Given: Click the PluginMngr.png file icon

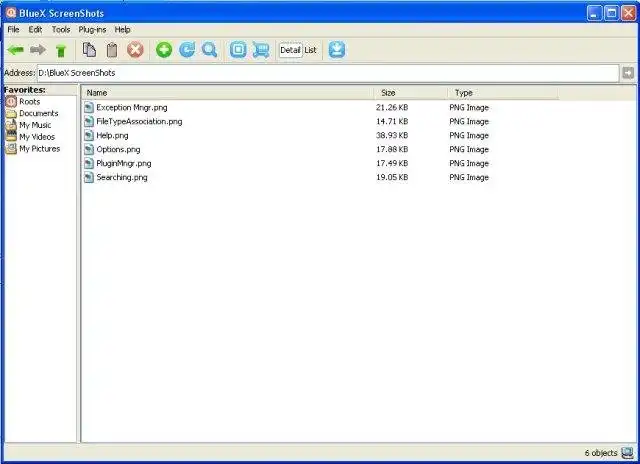Looking at the screenshot, I should coord(89,163).
